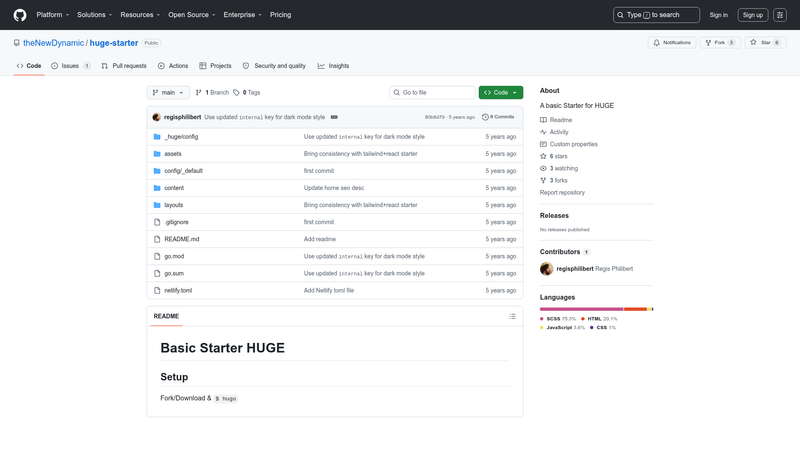Open theNewDynamic owner link

click(x=54, y=43)
